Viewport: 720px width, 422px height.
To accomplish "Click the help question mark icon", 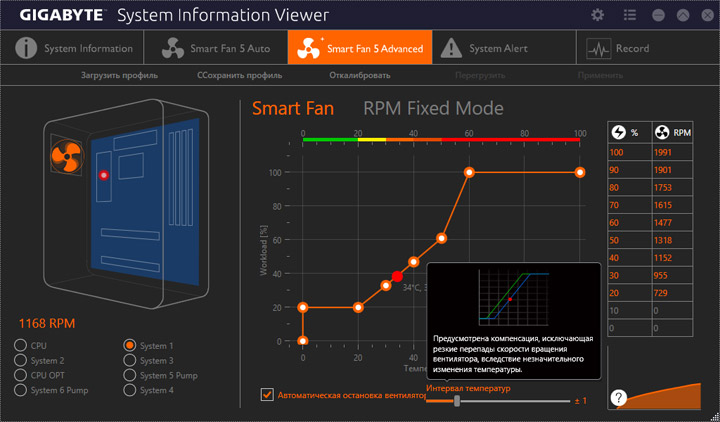I will [x=619, y=397].
